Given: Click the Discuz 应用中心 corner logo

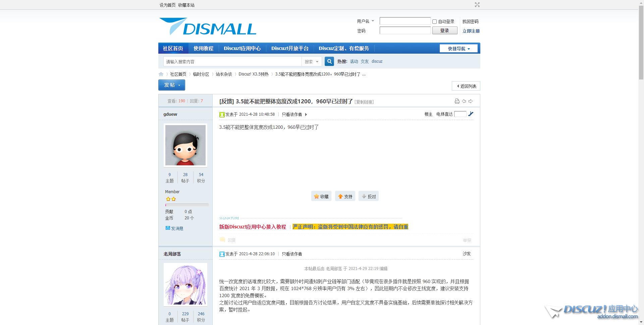Looking at the screenshot, I should 591,311.
